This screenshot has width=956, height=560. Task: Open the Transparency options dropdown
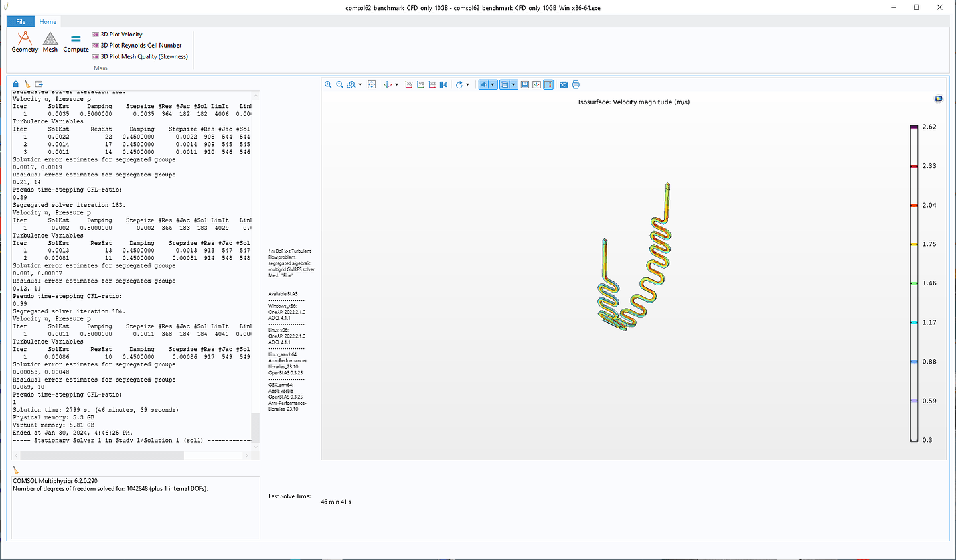513,84
